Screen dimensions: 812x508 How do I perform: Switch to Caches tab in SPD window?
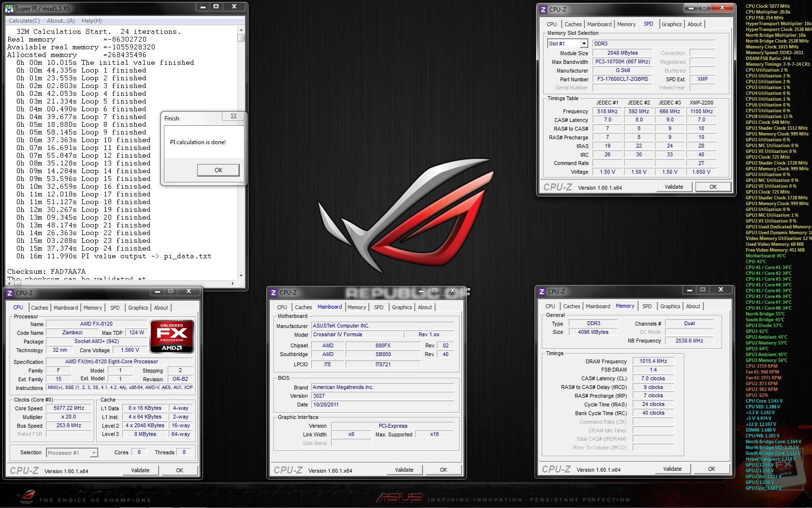coord(573,24)
